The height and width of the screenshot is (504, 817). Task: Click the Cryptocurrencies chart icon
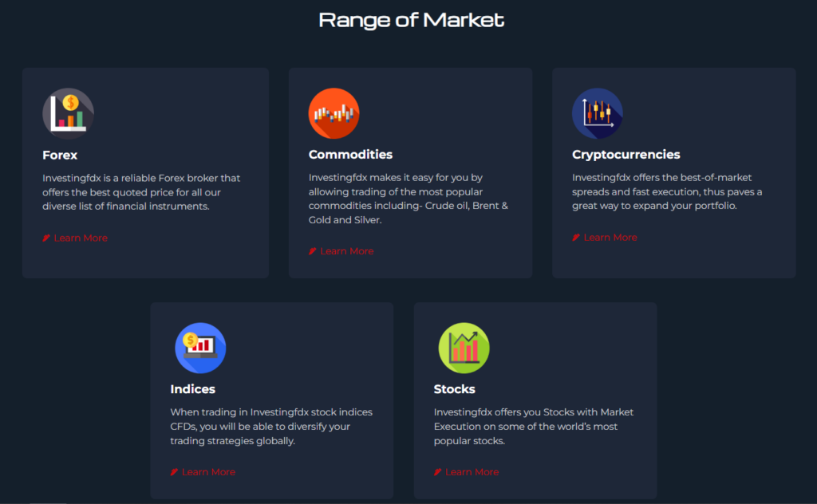click(597, 113)
